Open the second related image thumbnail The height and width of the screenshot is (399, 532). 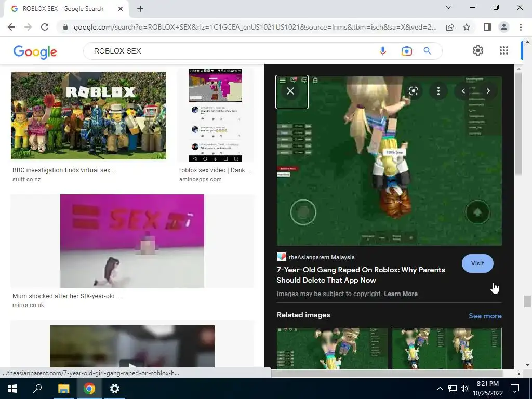[446, 348]
